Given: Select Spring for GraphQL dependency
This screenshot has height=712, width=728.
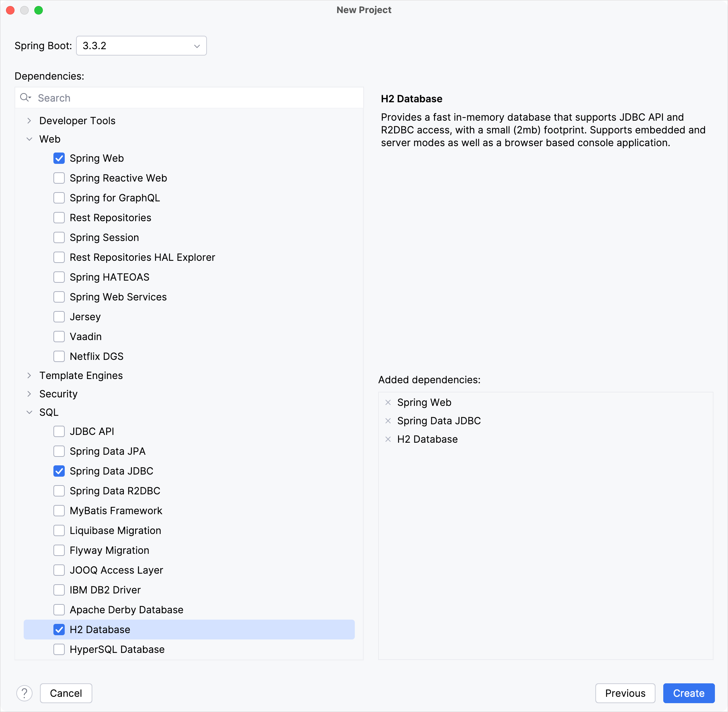Looking at the screenshot, I should (x=59, y=197).
